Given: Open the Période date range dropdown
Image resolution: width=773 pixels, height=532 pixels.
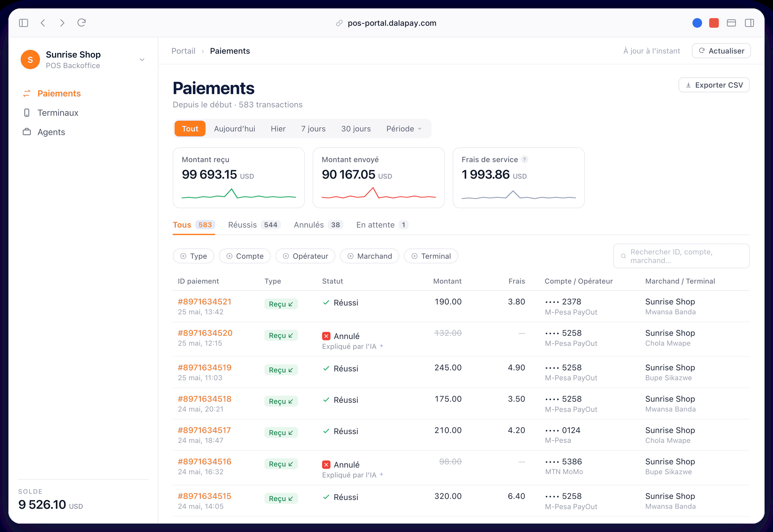Looking at the screenshot, I should [x=404, y=129].
